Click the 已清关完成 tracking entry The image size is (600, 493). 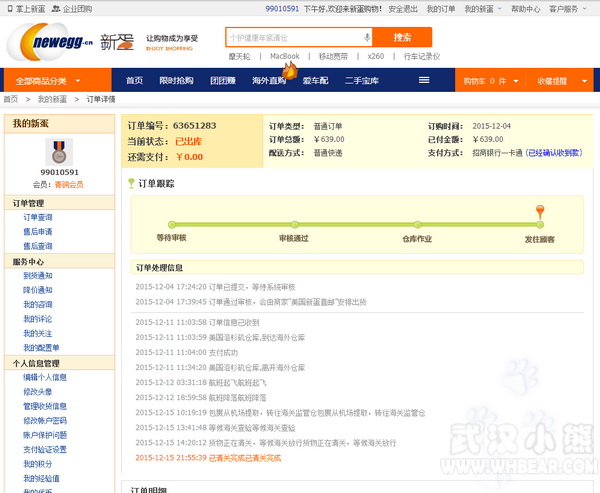point(208,458)
